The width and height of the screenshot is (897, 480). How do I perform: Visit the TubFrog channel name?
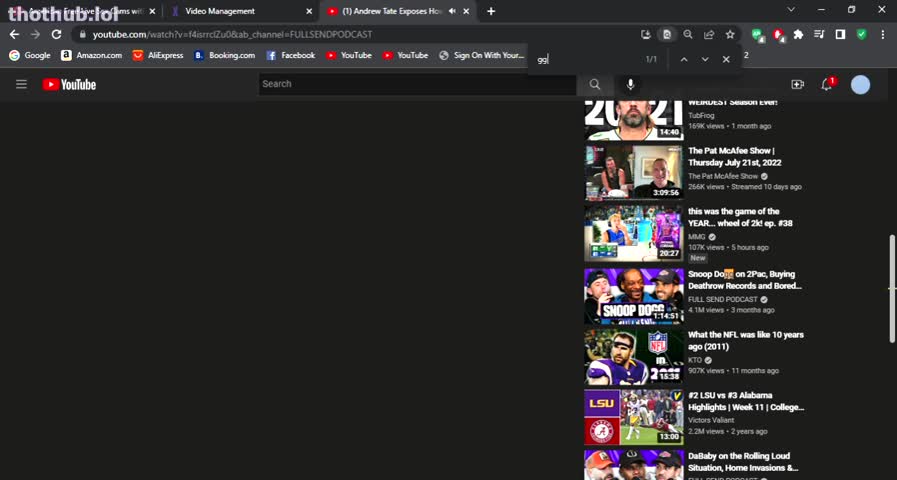pos(701,116)
